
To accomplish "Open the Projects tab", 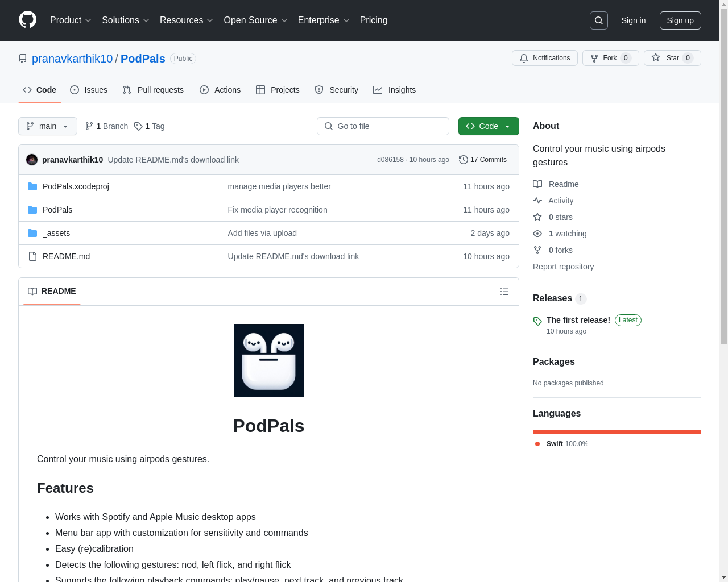I will click(278, 90).
